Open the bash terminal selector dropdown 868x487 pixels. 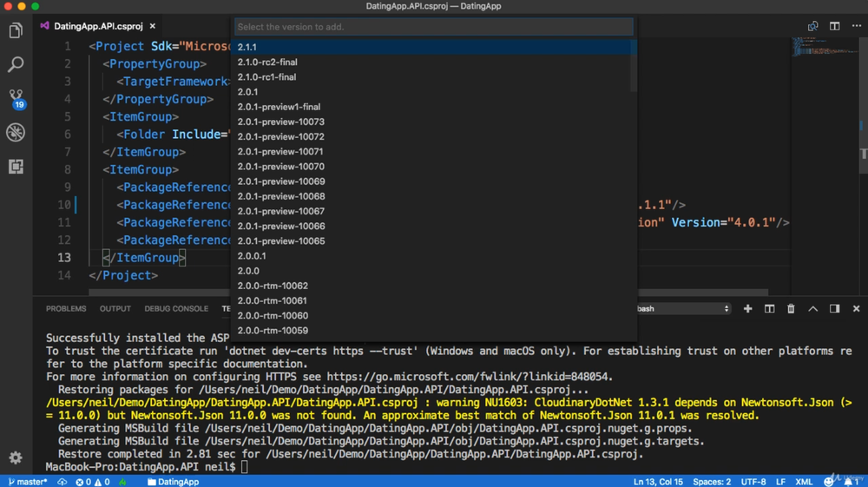point(684,309)
